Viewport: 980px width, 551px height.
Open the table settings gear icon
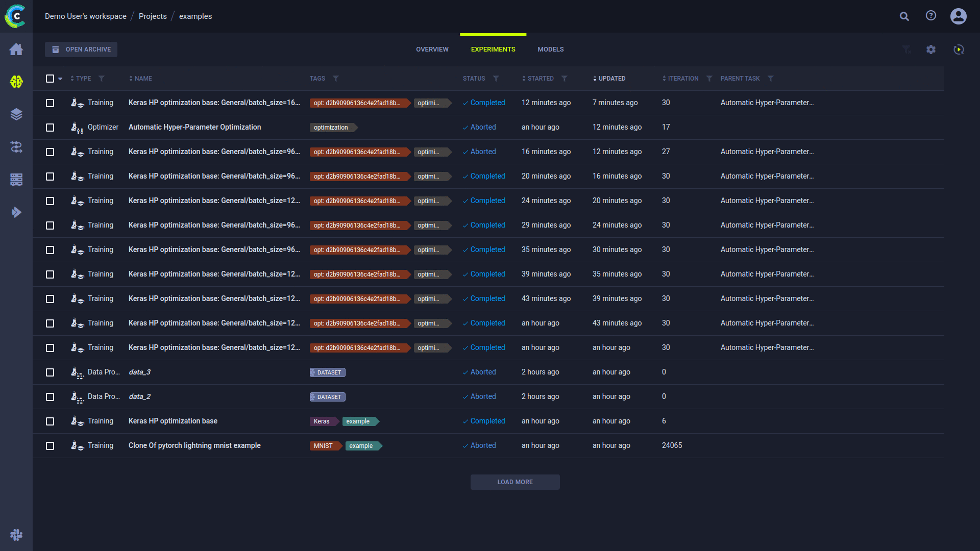tap(930, 49)
